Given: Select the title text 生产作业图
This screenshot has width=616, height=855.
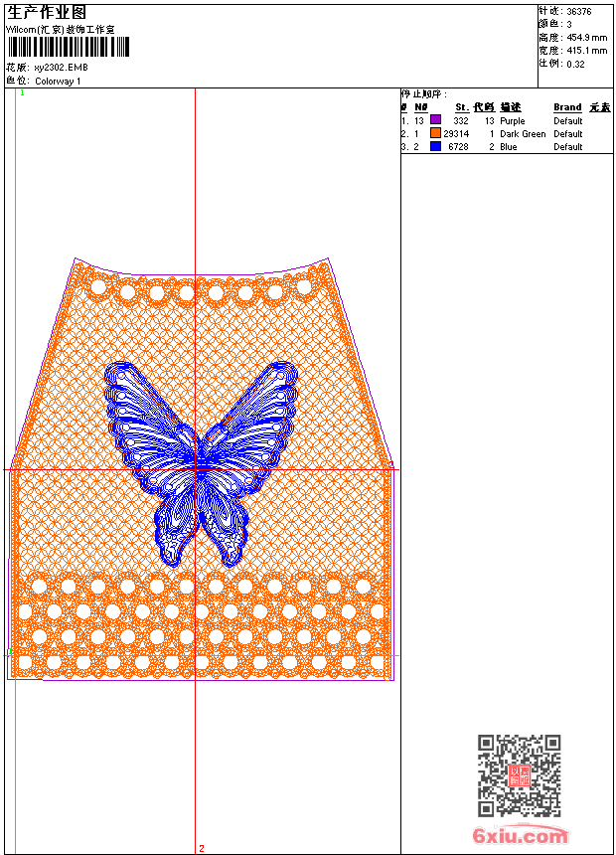Looking at the screenshot, I should tap(47, 13).
